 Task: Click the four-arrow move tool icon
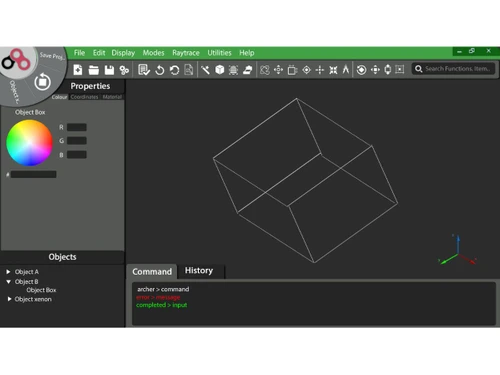[278, 70]
